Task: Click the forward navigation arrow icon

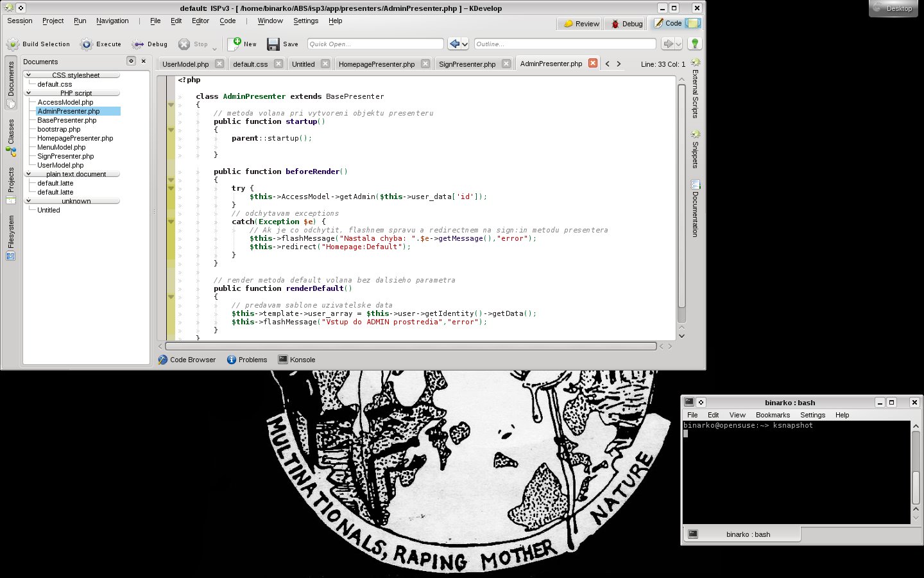Action: [668, 44]
